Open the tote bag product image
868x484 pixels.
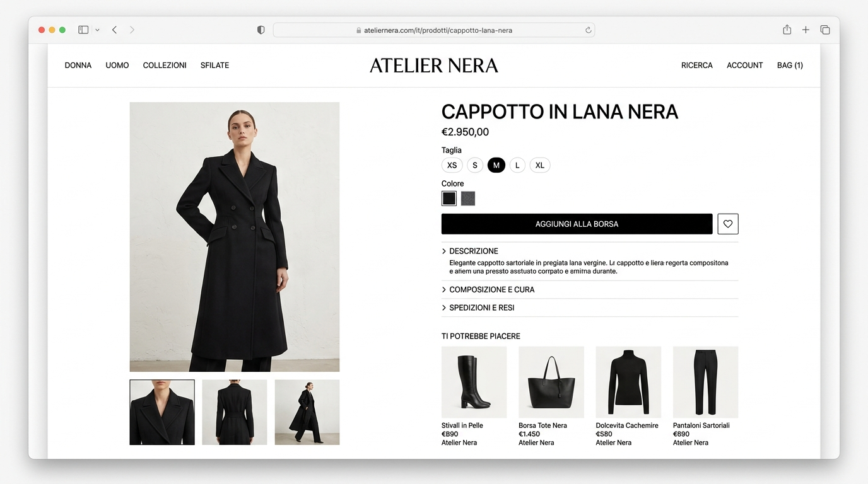551,382
